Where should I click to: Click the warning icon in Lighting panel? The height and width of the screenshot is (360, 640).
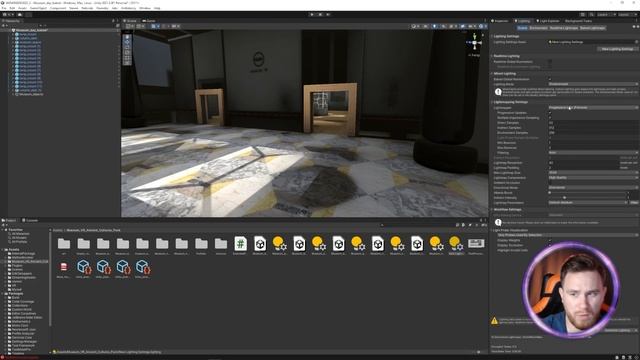coord(495,321)
